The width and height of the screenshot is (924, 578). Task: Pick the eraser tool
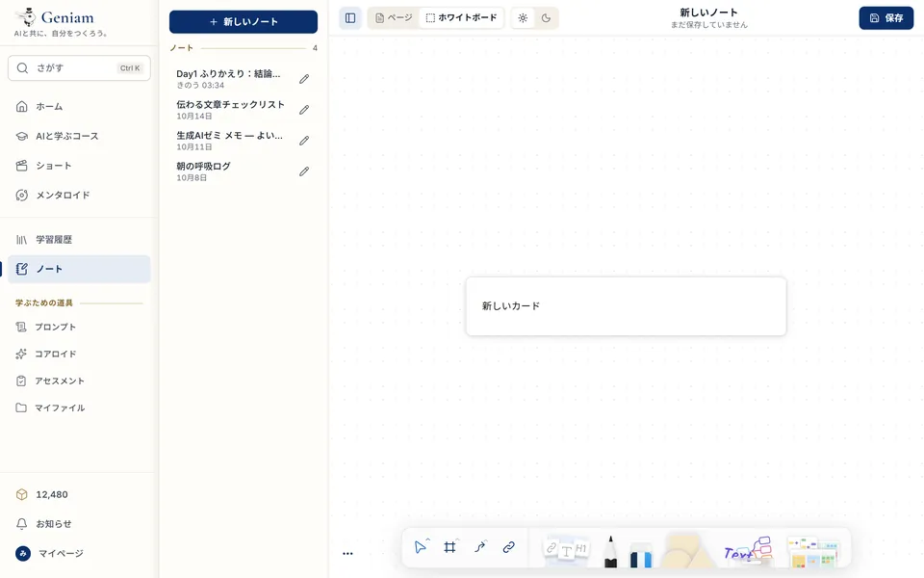[x=641, y=555]
